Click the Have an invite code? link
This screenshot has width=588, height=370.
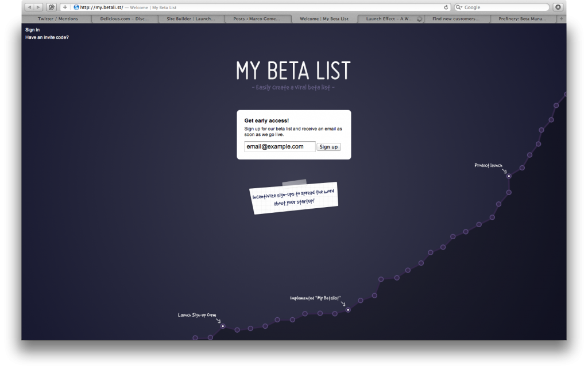click(x=46, y=36)
